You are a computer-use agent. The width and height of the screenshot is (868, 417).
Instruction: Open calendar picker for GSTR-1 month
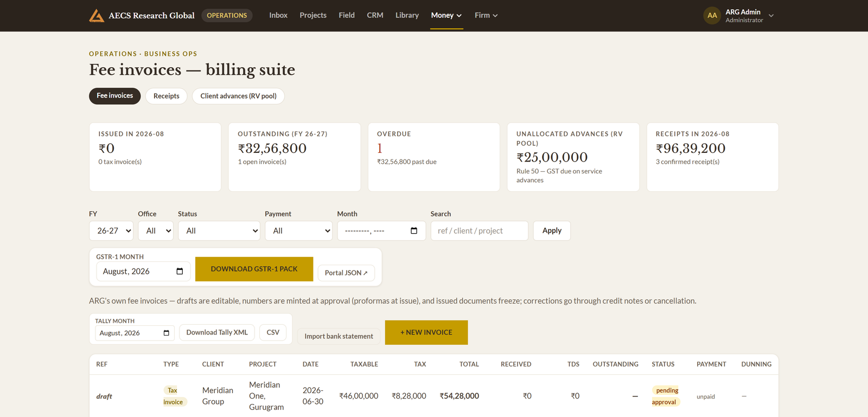coord(180,272)
